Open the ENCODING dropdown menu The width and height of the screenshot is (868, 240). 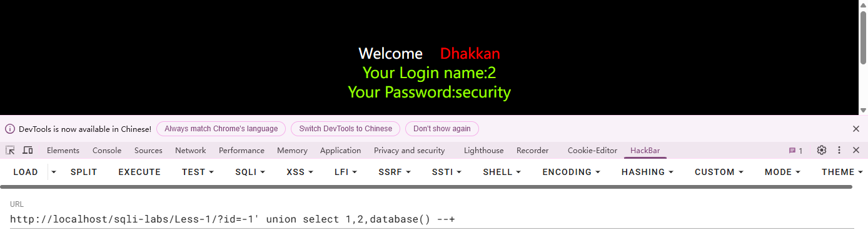[x=572, y=172]
